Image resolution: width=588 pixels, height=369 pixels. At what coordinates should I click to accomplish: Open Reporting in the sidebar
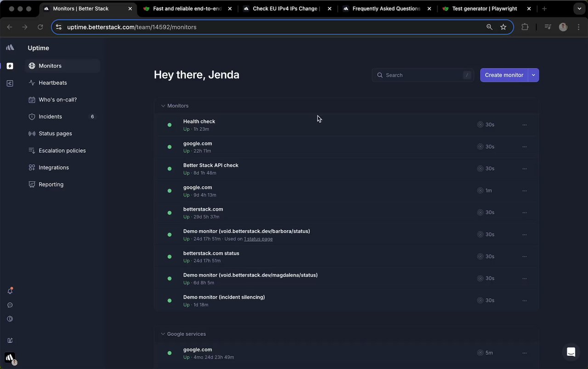click(62, 185)
